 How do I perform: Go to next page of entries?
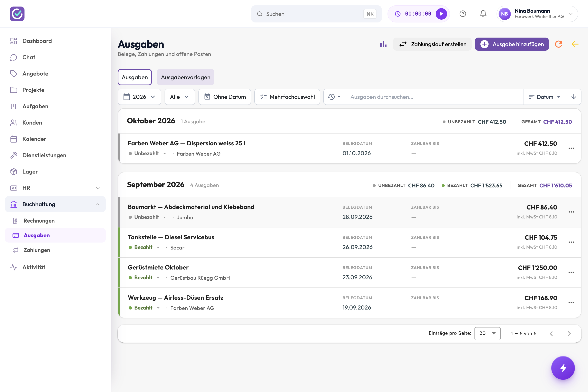tap(569, 333)
